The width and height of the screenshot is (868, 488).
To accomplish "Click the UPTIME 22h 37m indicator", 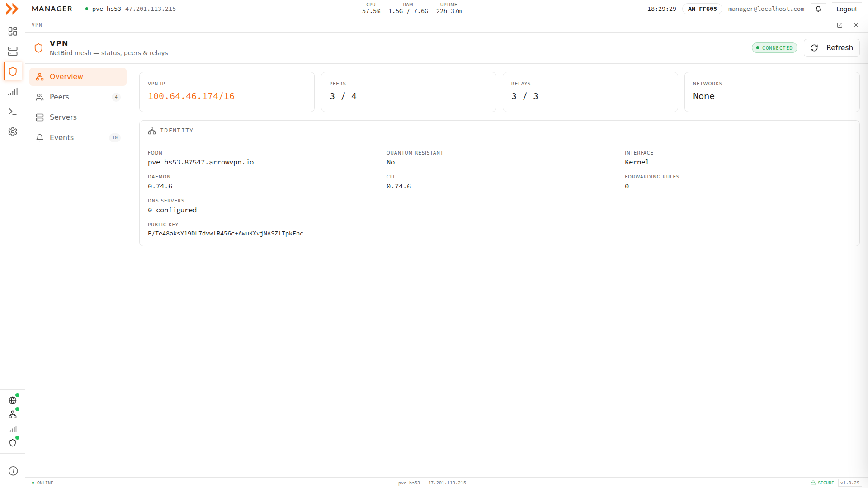I will [x=448, y=8].
